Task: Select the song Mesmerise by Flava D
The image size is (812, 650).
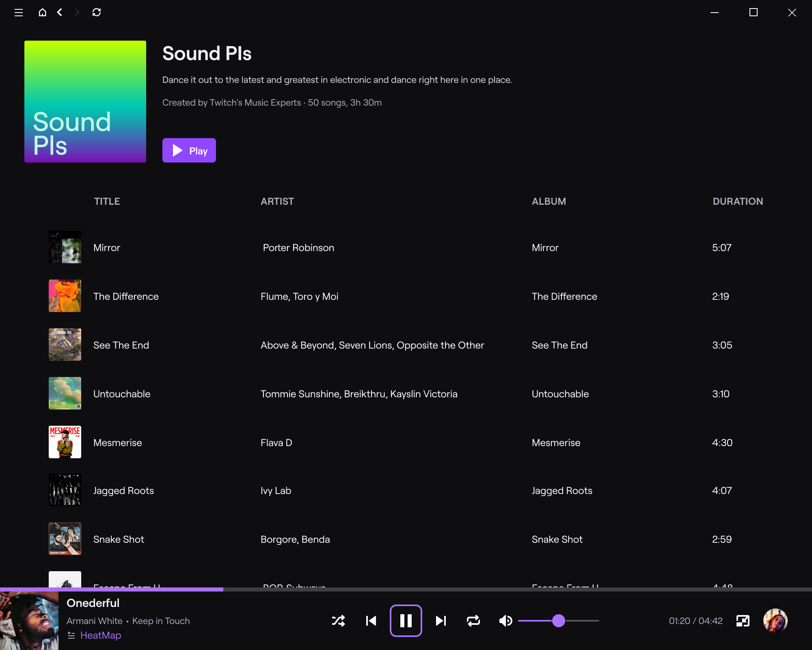Action: click(x=117, y=442)
